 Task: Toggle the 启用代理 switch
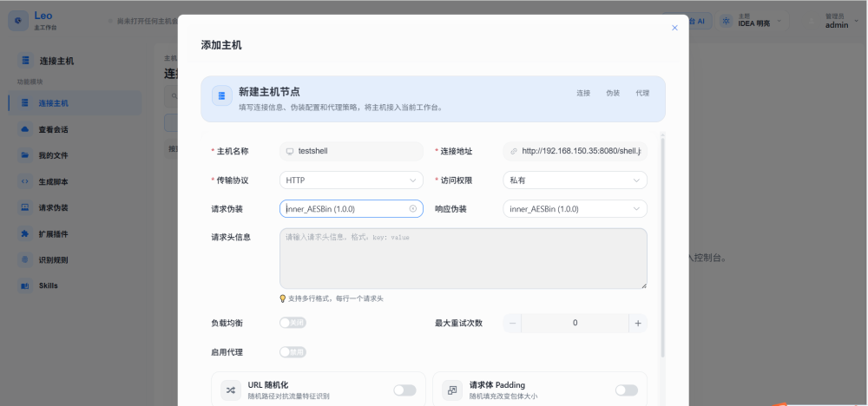(x=293, y=352)
